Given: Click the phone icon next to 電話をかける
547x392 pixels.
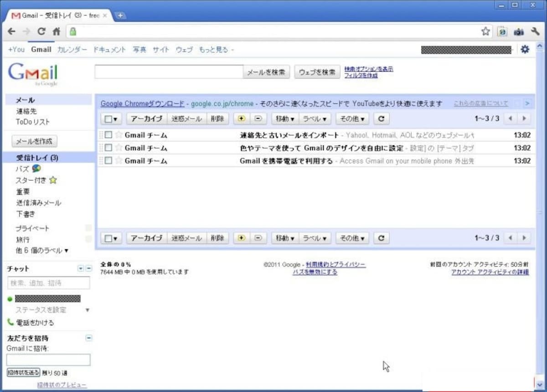Looking at the screenshot, I should (x=10, y=322).
